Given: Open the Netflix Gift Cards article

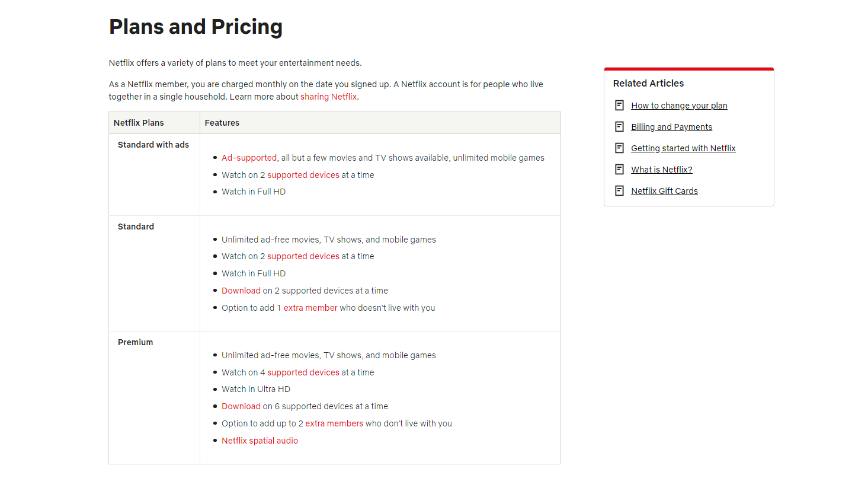Looking at the screenshot, I should click(664, 191).
